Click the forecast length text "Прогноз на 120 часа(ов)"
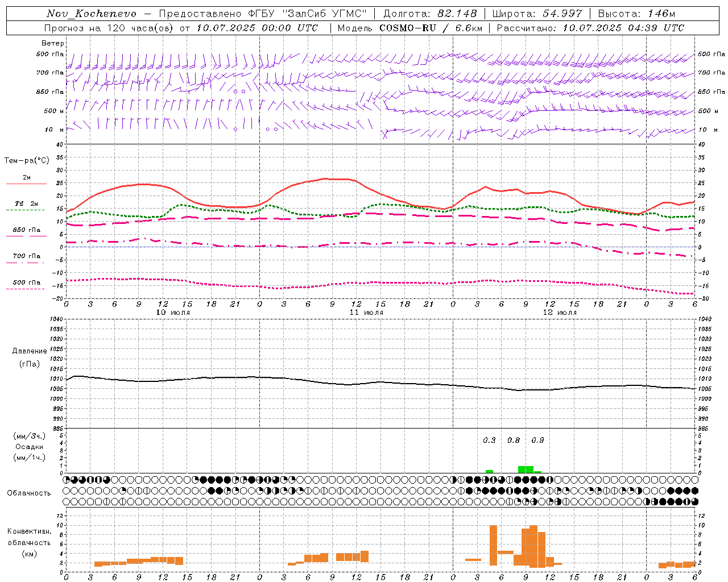Image resolution: width=728 pixels, height=582 pixels. 110,28
